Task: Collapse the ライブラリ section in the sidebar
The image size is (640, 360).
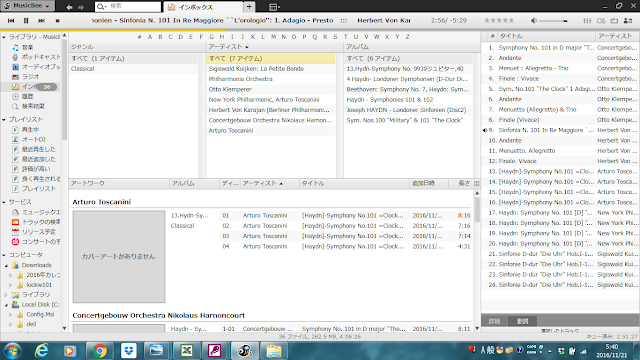Action: click(x=4, y=37)
